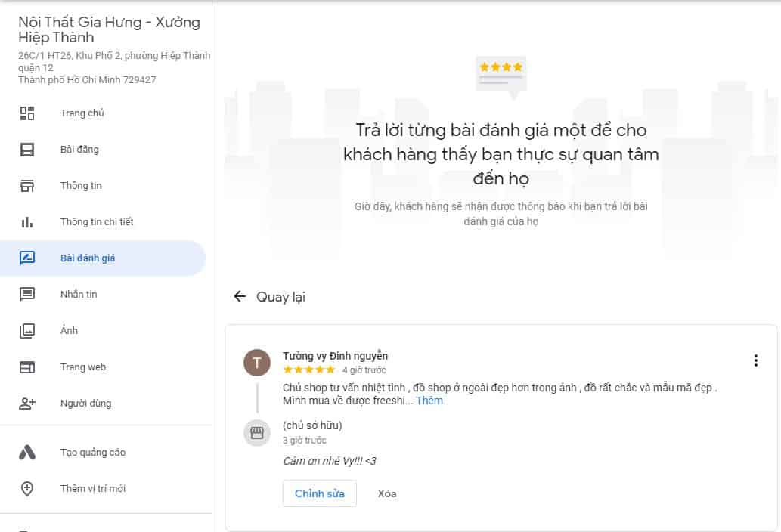
Task: Click the Chỉnh sửa button
Action: [x=319, y=493]
